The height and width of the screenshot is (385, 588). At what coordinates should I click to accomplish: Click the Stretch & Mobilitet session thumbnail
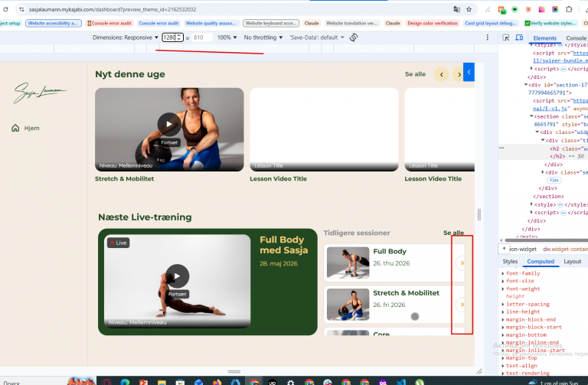(x=348, y=305)
